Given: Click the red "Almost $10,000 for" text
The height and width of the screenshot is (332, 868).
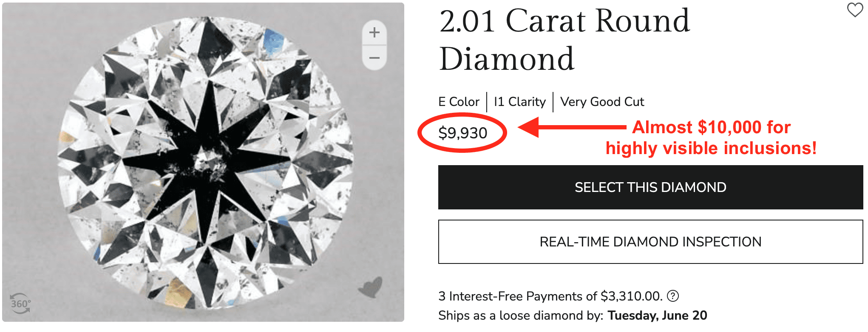Looking at the screenshot, I should pos(711,127).
